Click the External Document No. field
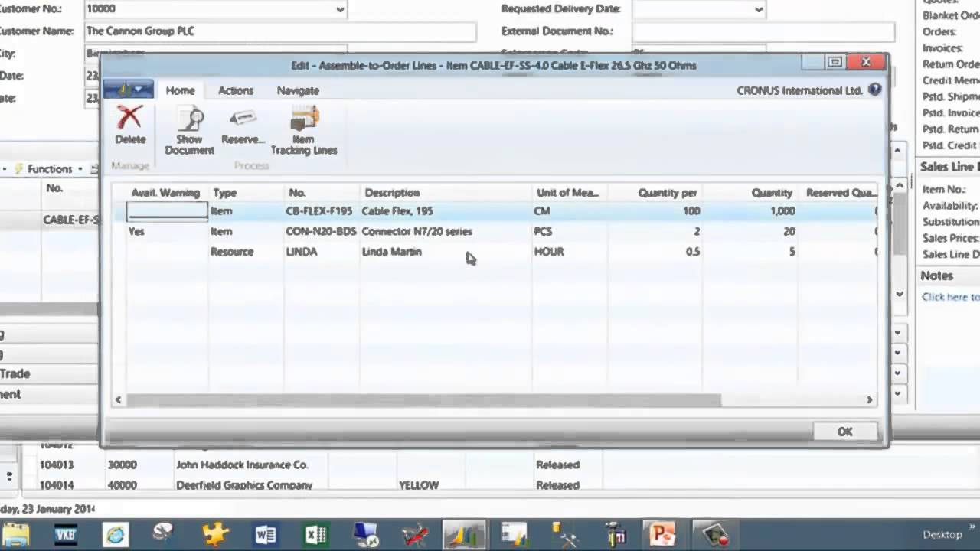980x551 pixels. pyautogui.click(x=763, y=31)
